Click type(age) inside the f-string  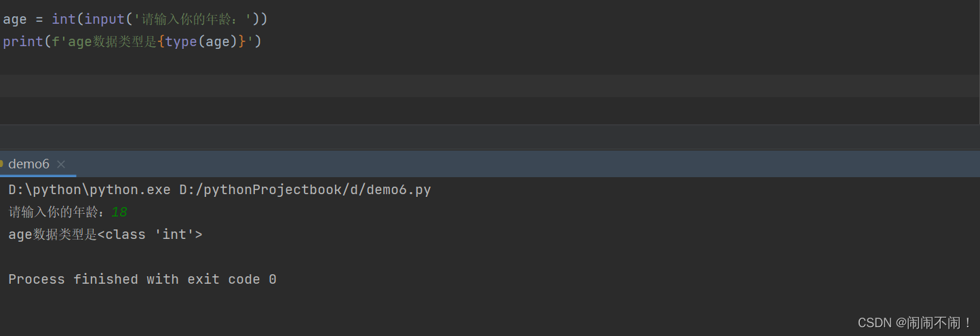pyautogui.click(x=201, y=41)
